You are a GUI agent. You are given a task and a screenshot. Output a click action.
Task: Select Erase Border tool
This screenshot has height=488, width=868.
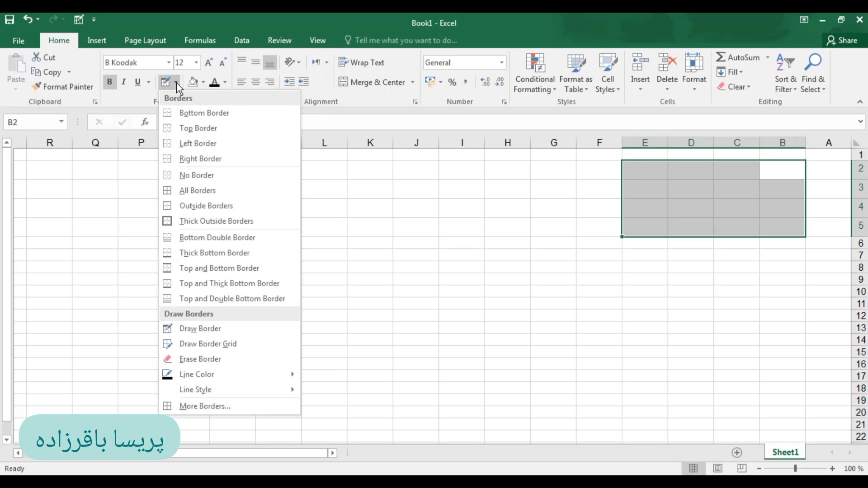point(200,359)
